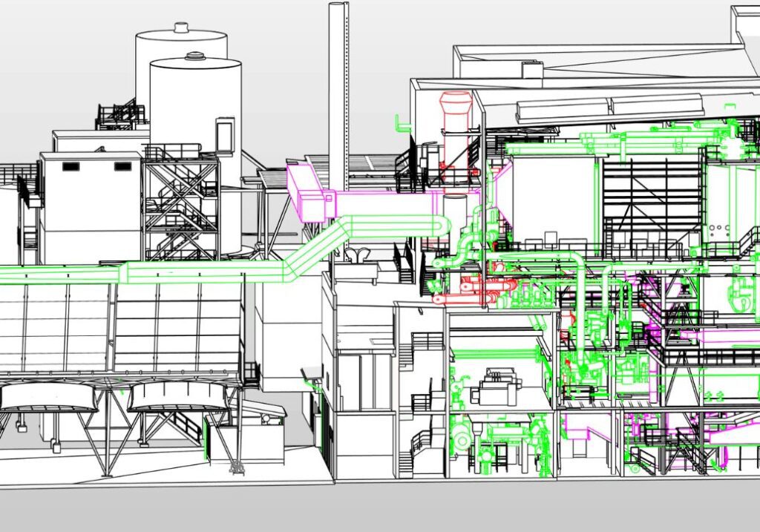Select the red horizontal pipe
Screen dimensions: 760x532
coord(460,298)
